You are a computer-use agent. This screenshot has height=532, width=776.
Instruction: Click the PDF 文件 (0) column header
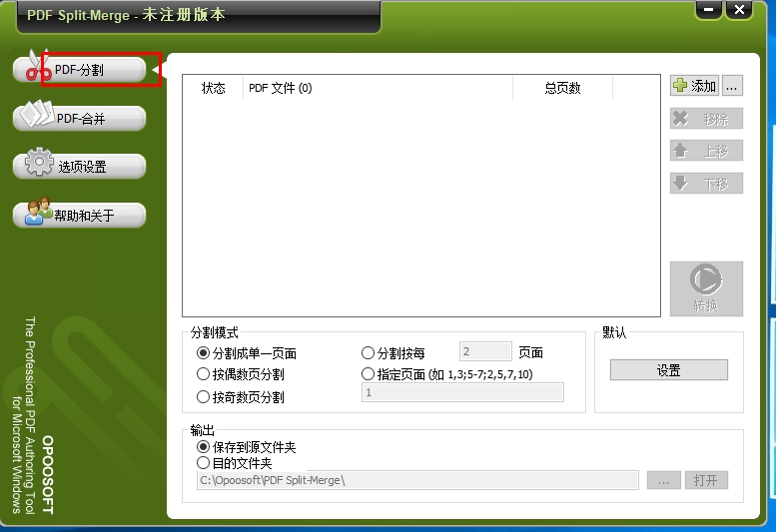(379, 88)
